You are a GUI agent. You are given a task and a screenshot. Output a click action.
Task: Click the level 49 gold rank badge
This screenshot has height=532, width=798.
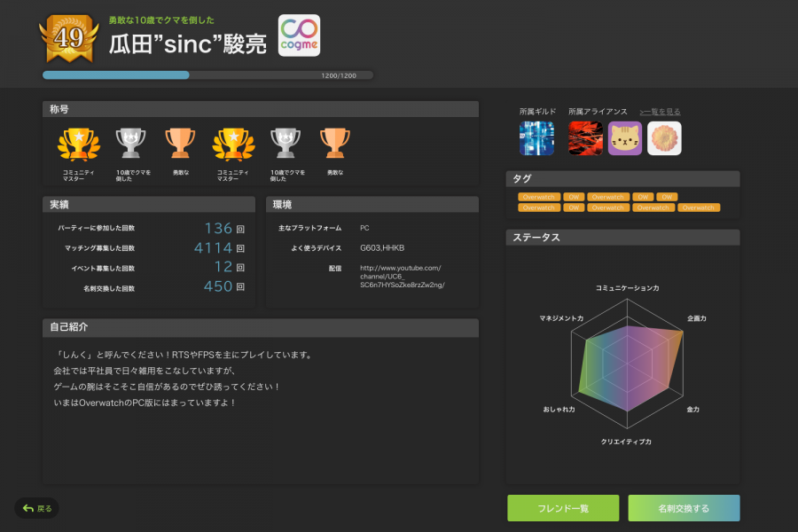click(x=69, y=38)
